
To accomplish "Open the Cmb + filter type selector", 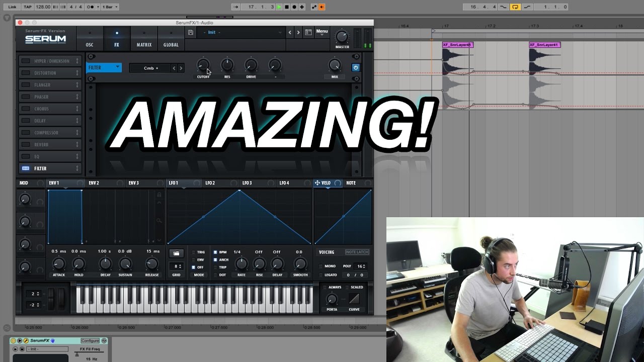I will (x=150, y=68).
